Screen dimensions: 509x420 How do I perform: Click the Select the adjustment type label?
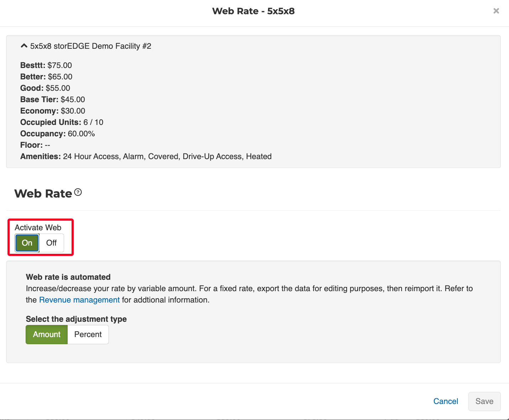coord(76,319)
